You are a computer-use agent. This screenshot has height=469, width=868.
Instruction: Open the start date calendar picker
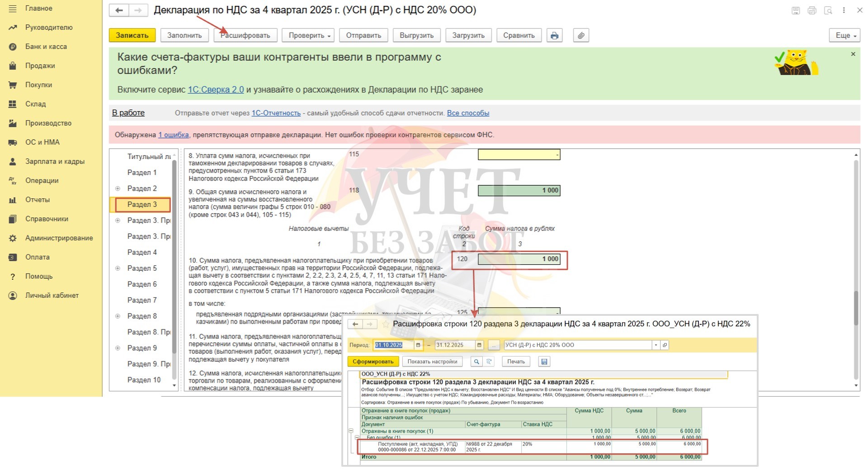[418, 345]
